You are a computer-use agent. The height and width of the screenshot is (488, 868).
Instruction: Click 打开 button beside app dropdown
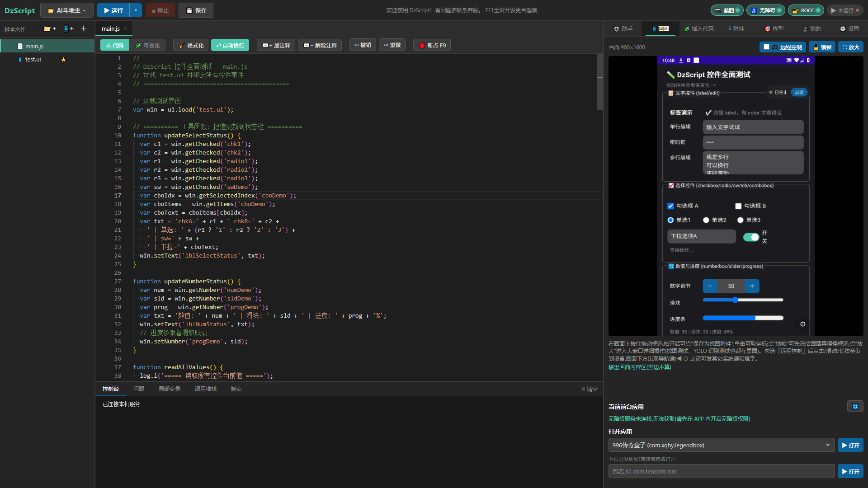(x=850, y=445)
